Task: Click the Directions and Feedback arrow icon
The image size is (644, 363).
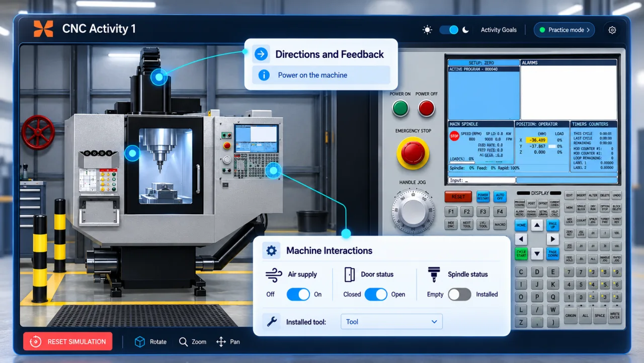Action: click(261, 54)
